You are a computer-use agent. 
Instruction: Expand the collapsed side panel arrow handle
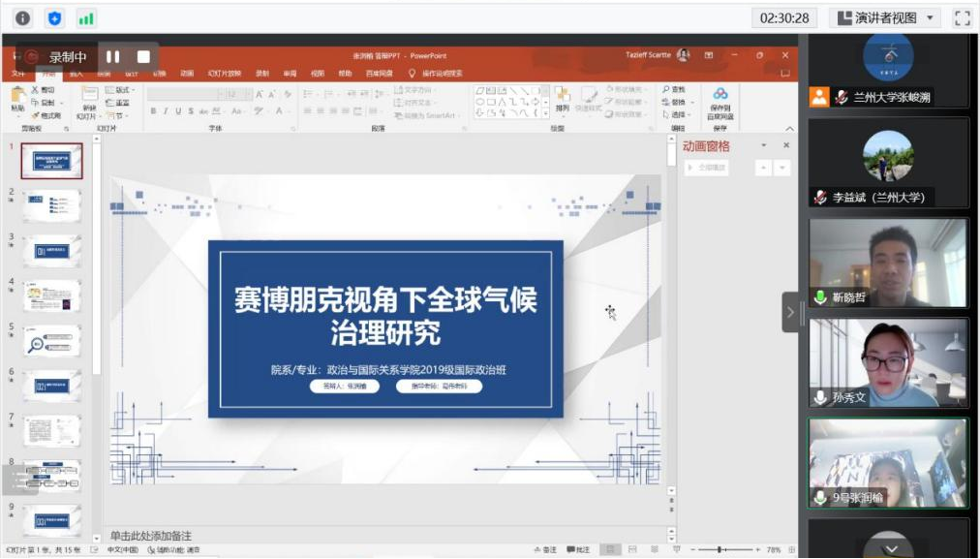(790, 312)
